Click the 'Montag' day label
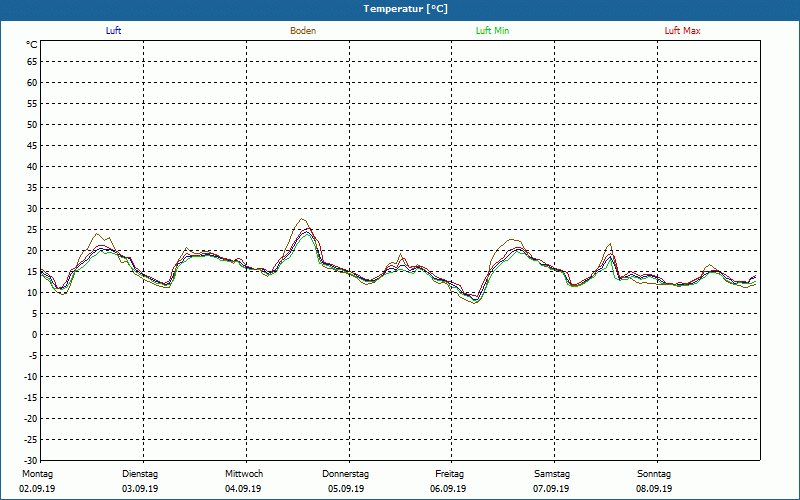Screen dimensions: 800x500 37,474
